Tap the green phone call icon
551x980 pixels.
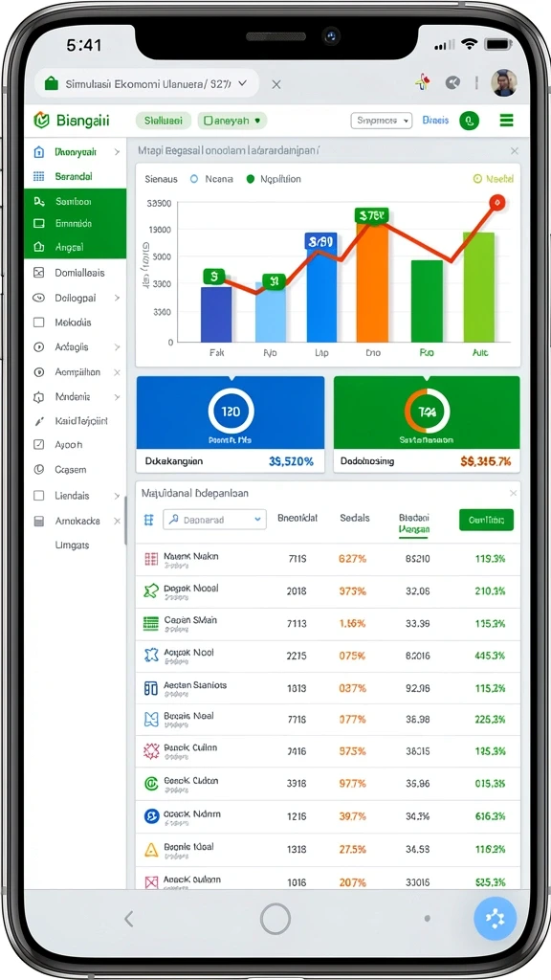pos(469,121)
